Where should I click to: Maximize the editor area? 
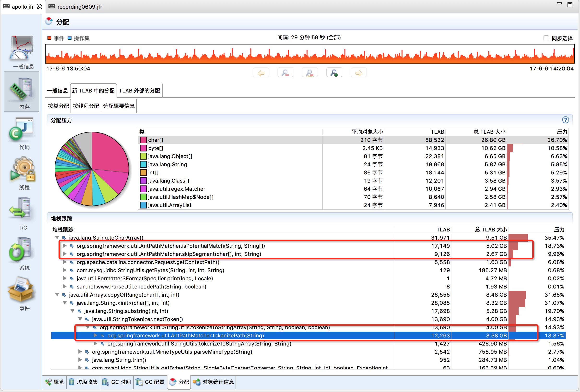tap(570, 5)
